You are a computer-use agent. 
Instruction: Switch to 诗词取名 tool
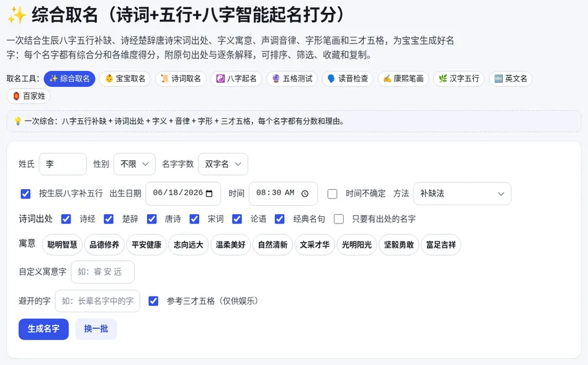(x=181, y=78)
